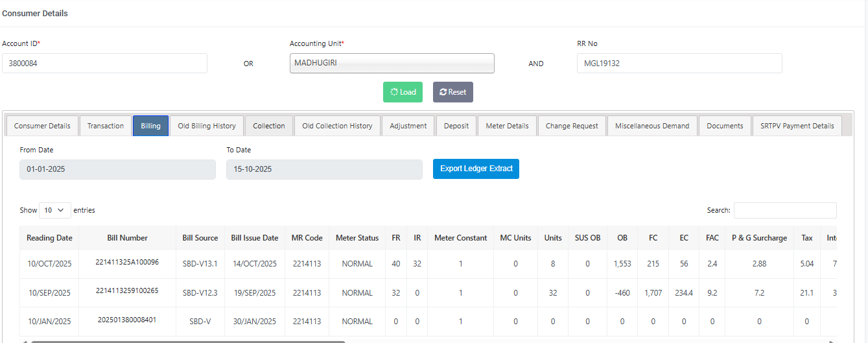The height and width of the screenshot is (343, 868).
Task: Switch to SRTPV Payment Details tab
Action: pos(797,126)
